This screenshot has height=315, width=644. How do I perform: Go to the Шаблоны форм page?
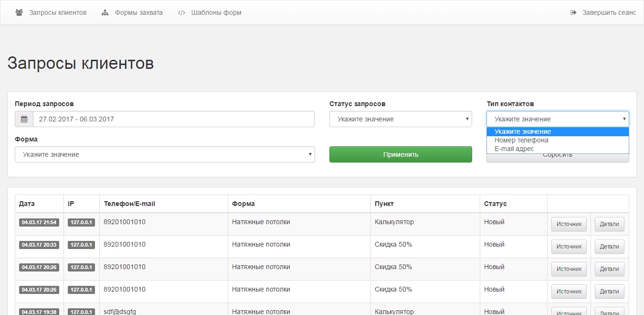[x=216, y=12]
